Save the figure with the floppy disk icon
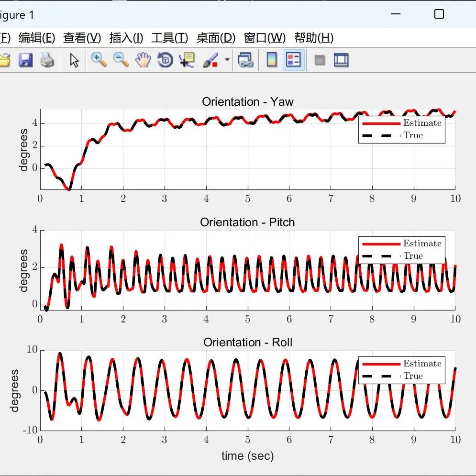 [25, 60]
